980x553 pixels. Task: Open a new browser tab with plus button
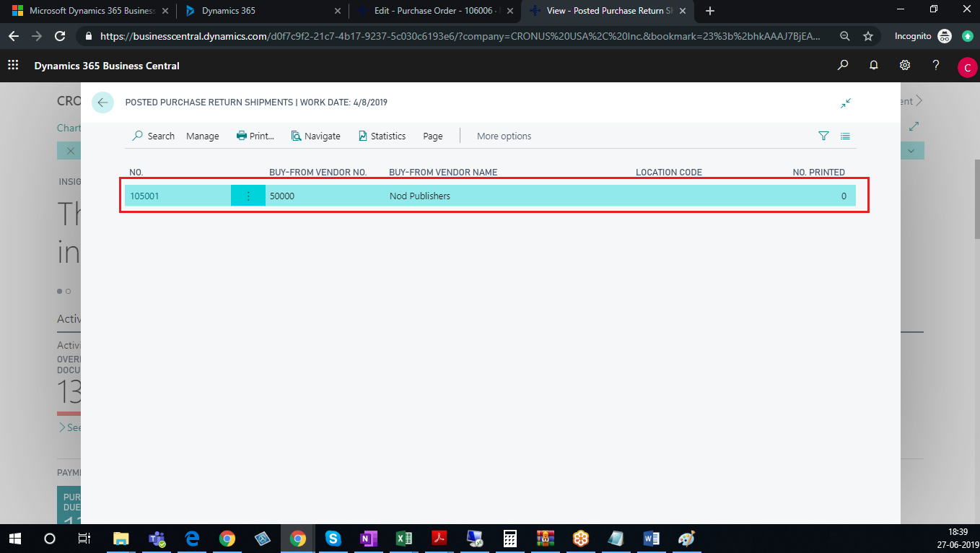710,11
